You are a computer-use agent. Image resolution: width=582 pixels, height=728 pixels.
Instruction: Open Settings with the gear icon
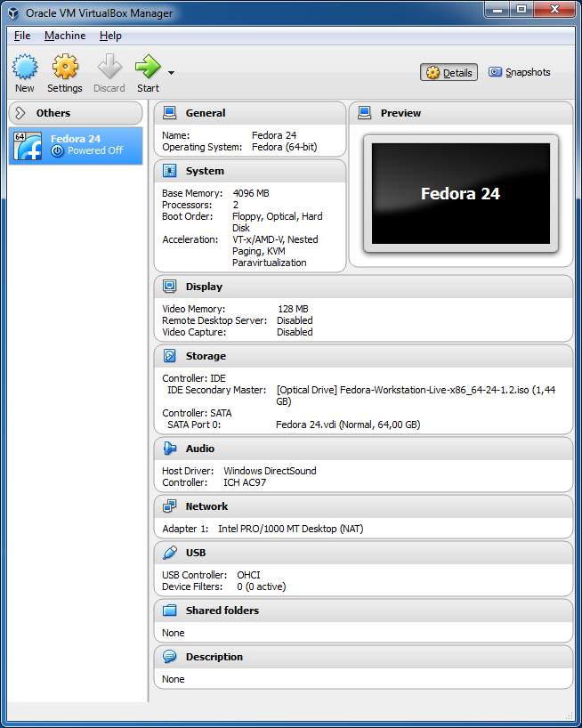pos(65,67)
